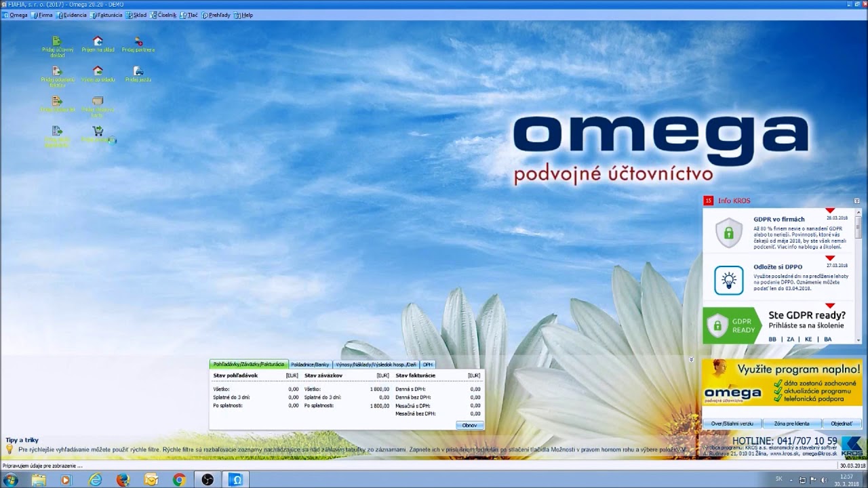The image size is (868, 488).
Task: Click Zóna pre klienta button
Action: [x=791, y=424]
